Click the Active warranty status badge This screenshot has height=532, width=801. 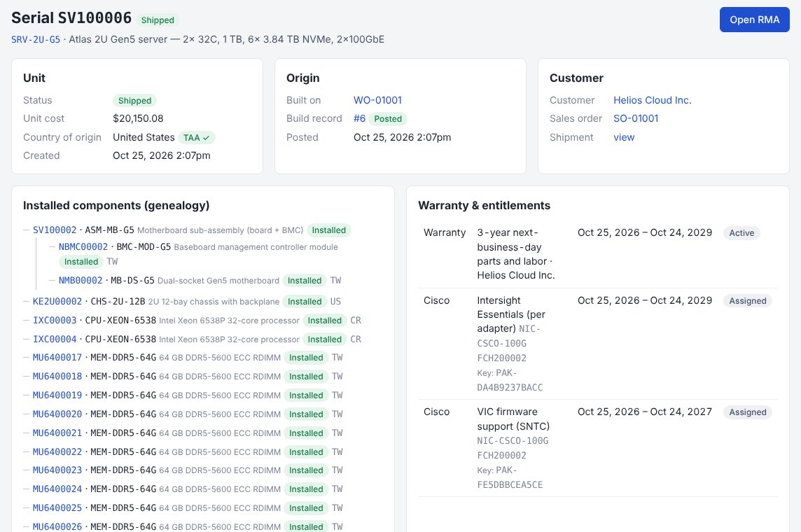(x=741, y=233)
